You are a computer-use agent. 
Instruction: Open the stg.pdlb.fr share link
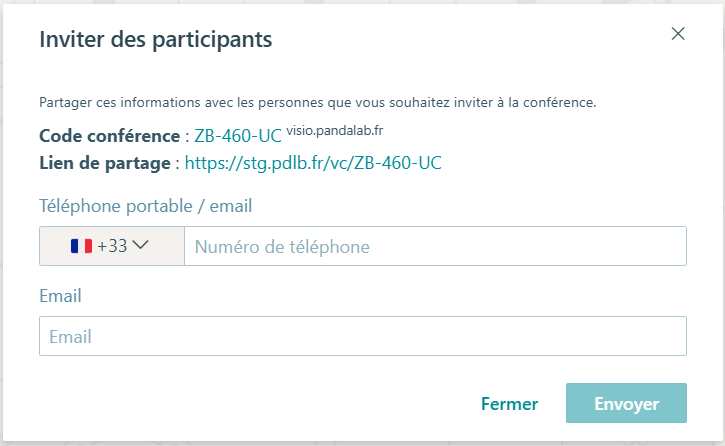tap(313, 163)
